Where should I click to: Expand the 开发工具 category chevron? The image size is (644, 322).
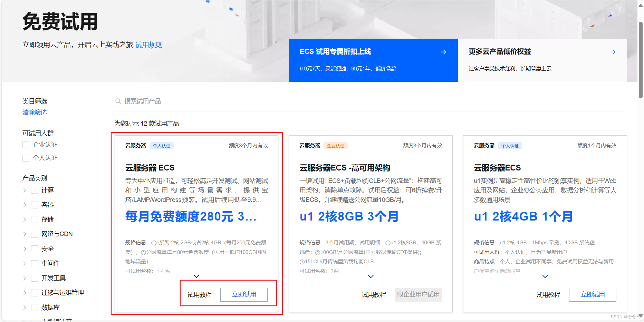pyautogui.click(x=25, y=278)
